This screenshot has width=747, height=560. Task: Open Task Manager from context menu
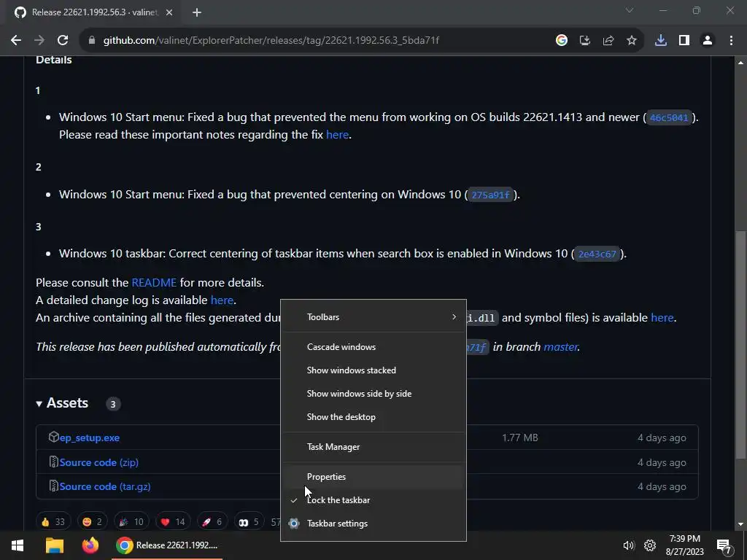(373, 447)
